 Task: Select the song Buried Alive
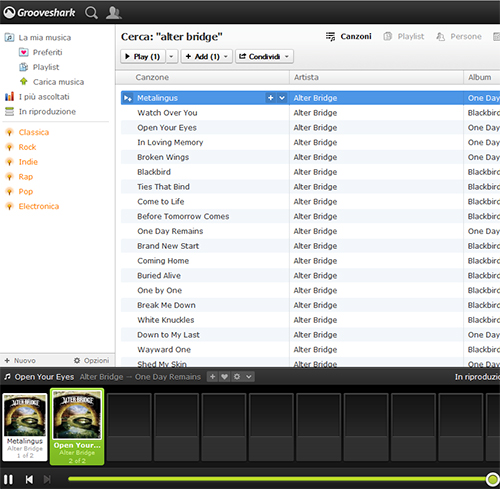tap(159, 275)
